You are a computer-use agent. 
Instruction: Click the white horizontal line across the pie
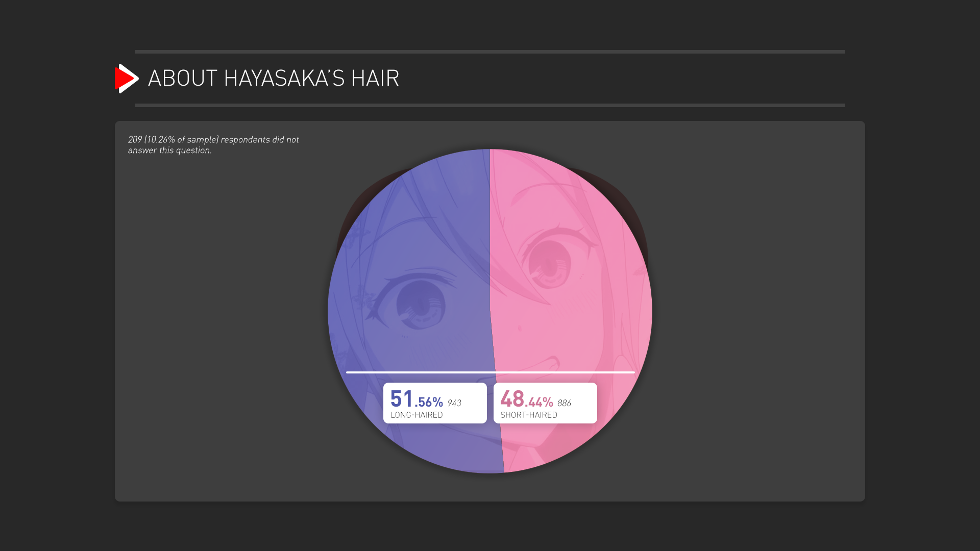click(491, 372)
